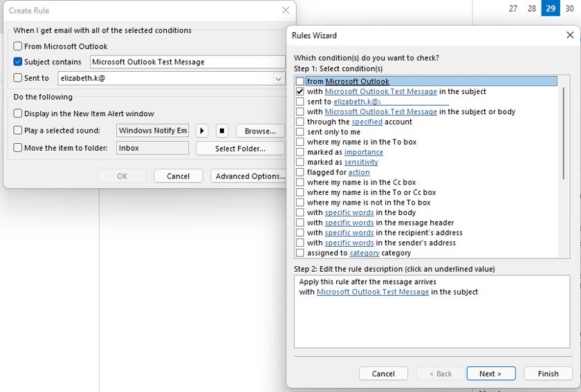Check 'where my name is in the Cc box'
The width and height of the screenshot is (581, 392).
click(x=300, y=183)
